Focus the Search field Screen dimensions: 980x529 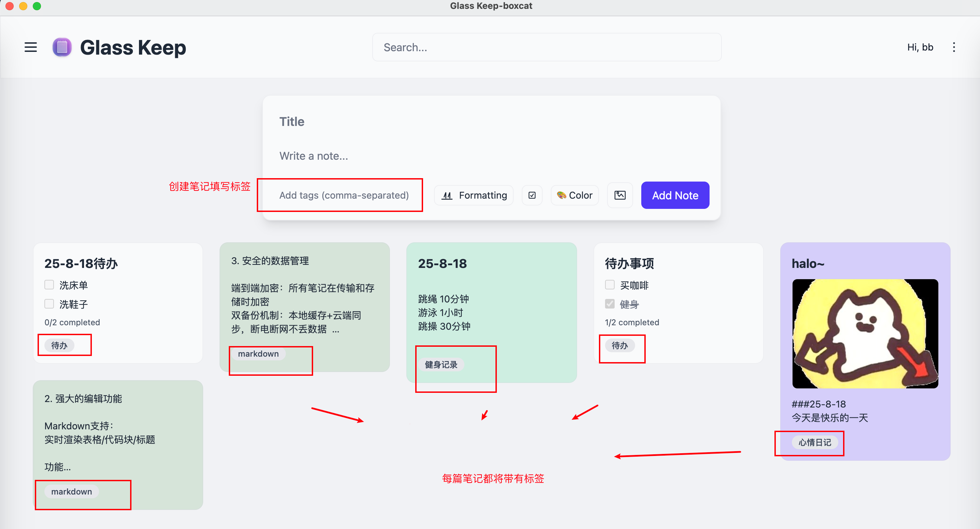click(x=547, y=47)
